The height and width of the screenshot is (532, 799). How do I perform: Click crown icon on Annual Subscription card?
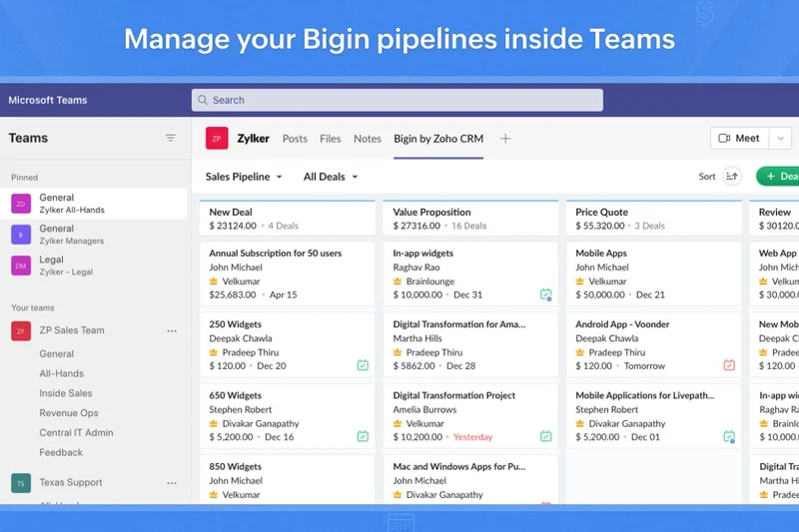tap(214, 281)
